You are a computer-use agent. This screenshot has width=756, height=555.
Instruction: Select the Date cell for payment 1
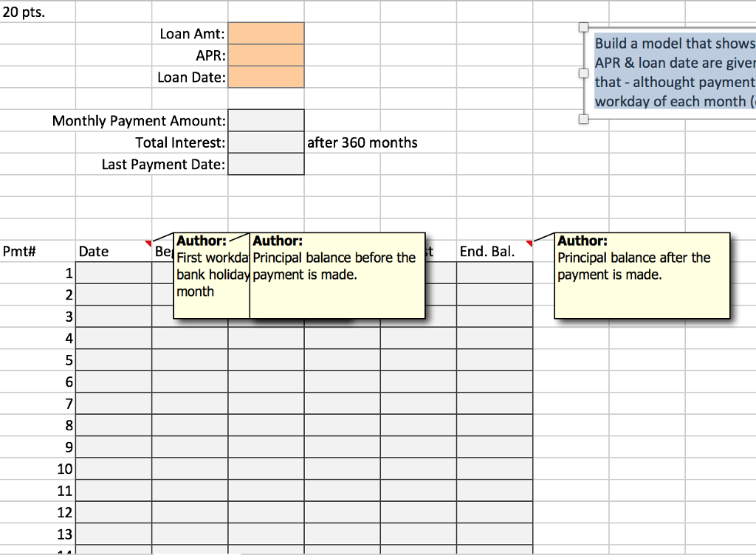(114, 272)
